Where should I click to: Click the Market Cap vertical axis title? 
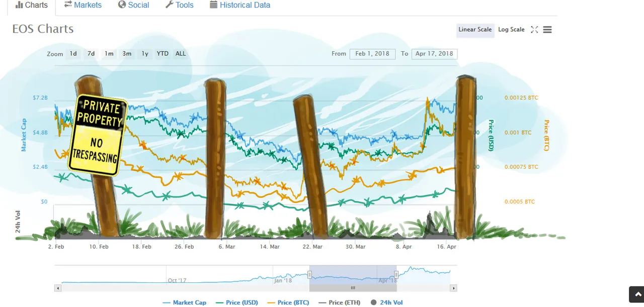point(23,135)
